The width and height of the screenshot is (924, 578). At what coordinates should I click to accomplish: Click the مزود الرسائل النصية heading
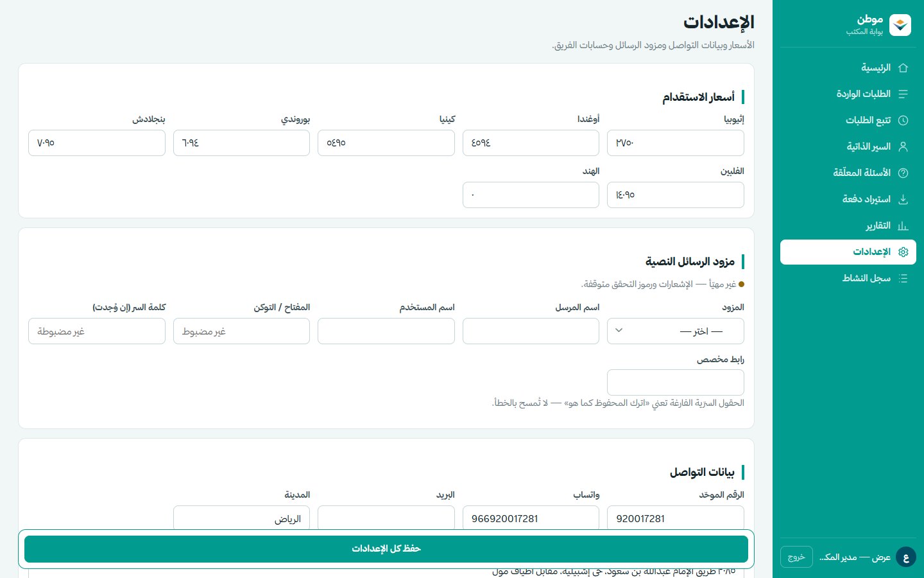[x=690, y=261]
